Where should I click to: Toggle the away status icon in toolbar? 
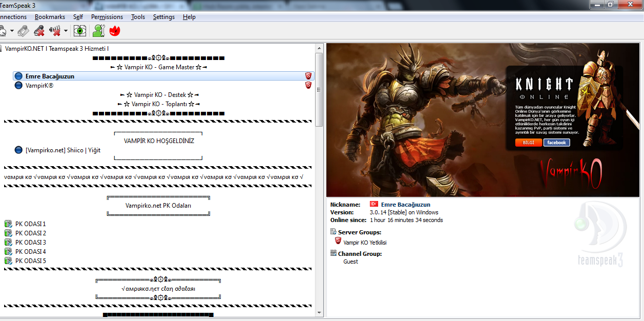tap(3, 31)
